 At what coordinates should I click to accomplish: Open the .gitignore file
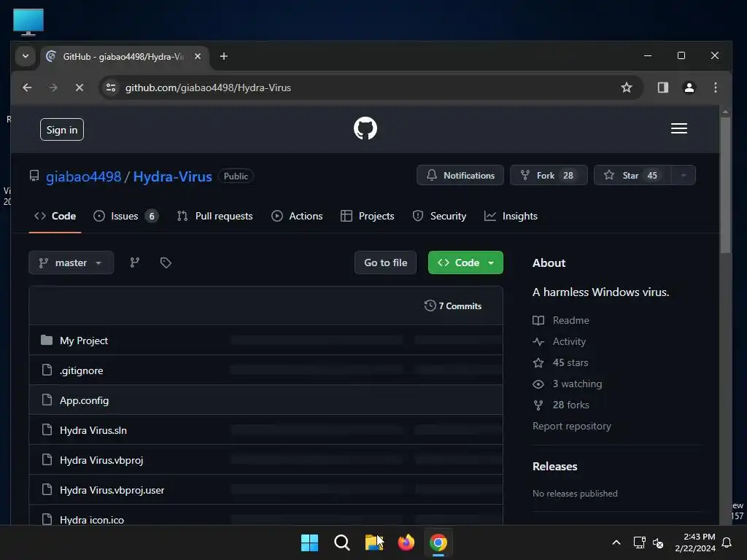(x=82, y=370)
